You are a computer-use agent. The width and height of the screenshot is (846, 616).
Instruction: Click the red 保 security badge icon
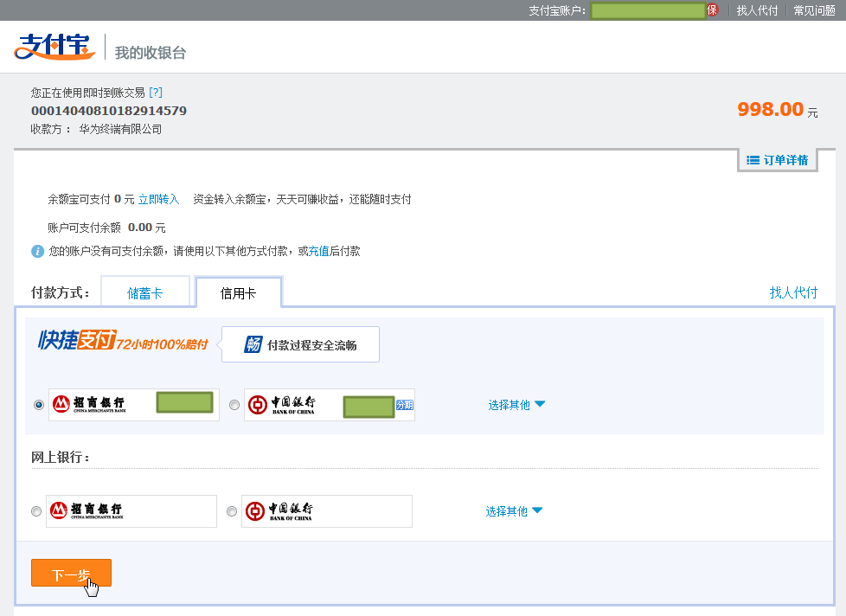point(712,10)
